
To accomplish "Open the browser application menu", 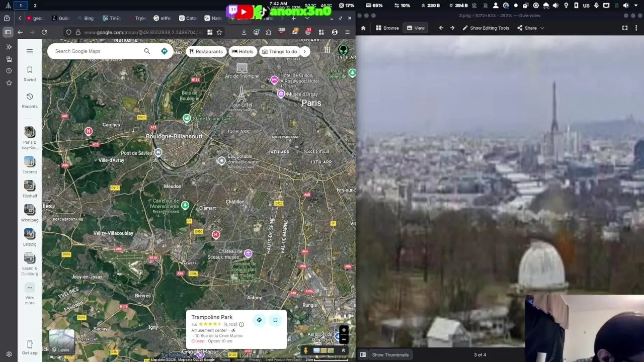I will coord(347,32).
